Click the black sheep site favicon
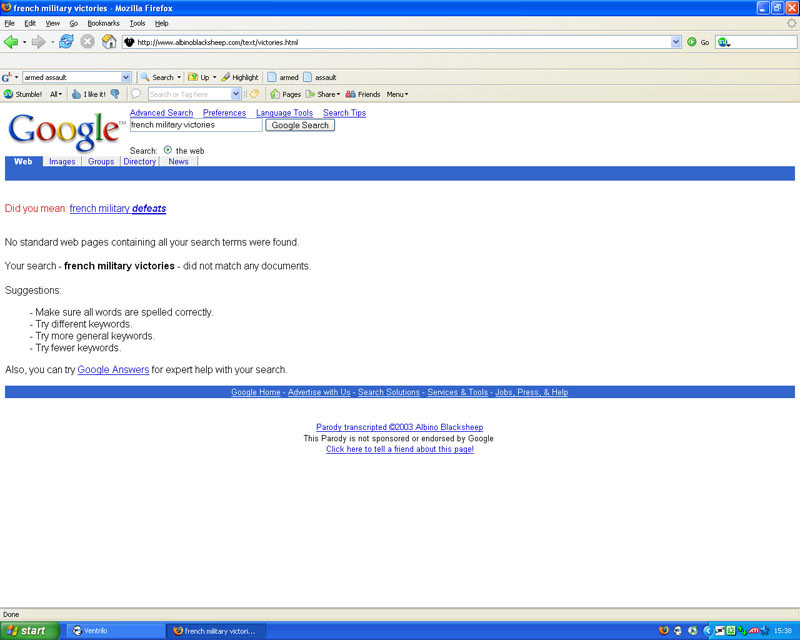 129,42
